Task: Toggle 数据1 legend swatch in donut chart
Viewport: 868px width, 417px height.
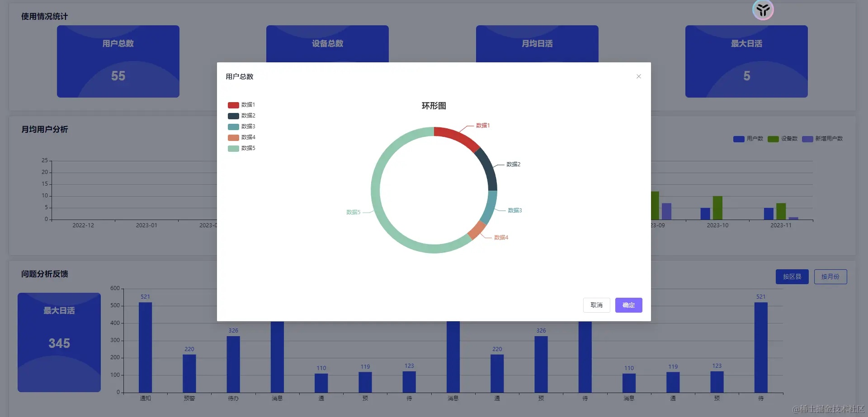Action: click(233, 105)
